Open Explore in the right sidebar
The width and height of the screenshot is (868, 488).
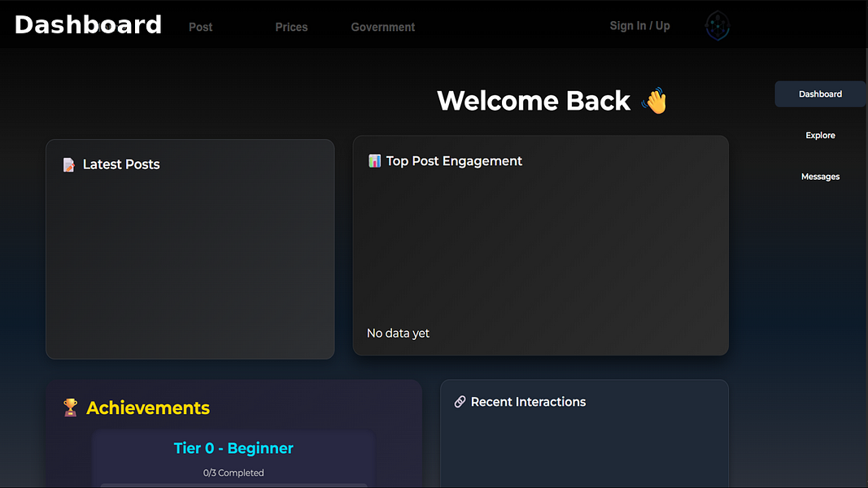(820, 136)
